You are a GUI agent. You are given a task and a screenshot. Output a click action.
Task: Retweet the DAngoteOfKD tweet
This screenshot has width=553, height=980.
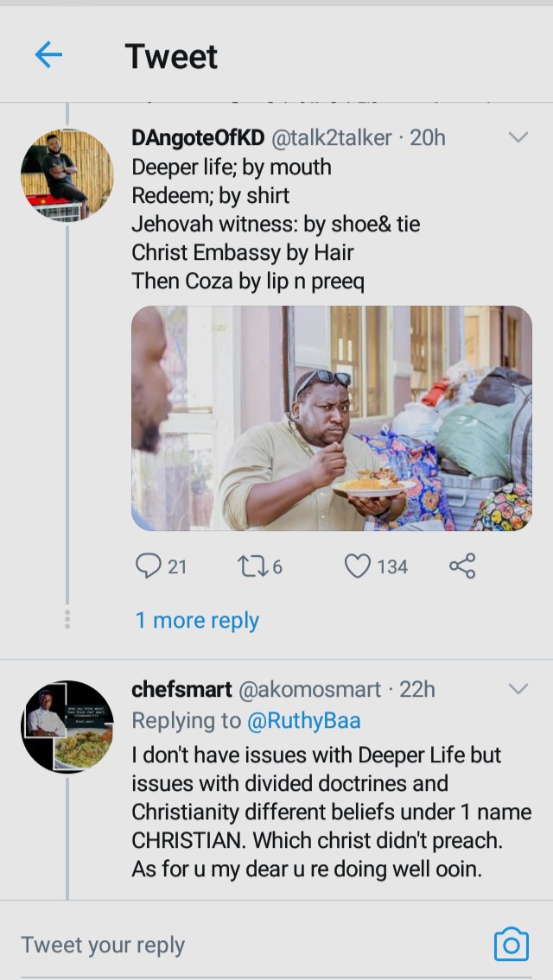pyautogui.click(x=252, y=566)
